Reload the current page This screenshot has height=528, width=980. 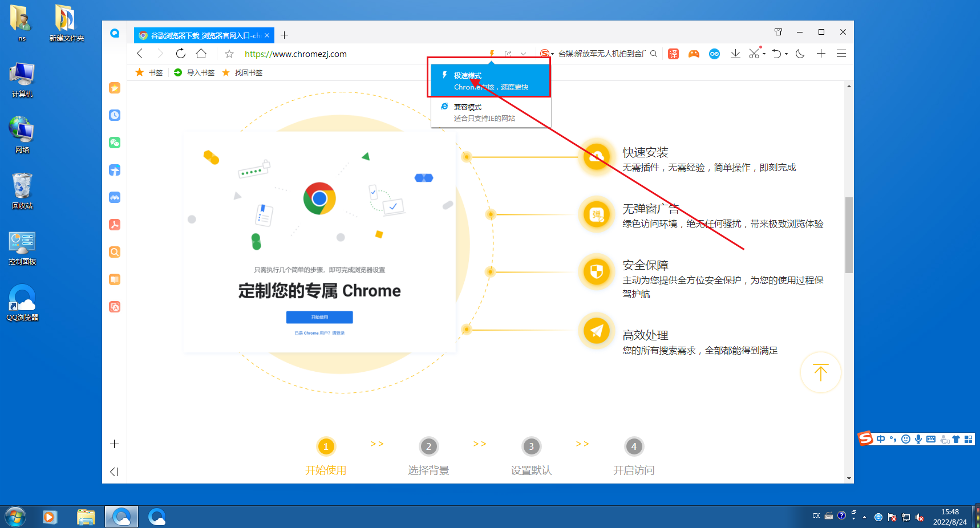point(181,54)
